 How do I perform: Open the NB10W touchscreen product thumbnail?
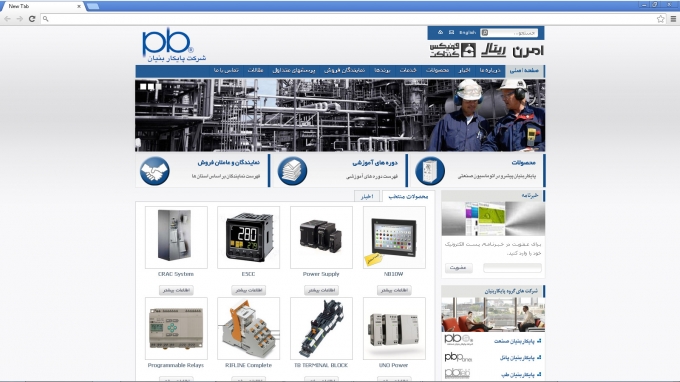pos(394,237)
